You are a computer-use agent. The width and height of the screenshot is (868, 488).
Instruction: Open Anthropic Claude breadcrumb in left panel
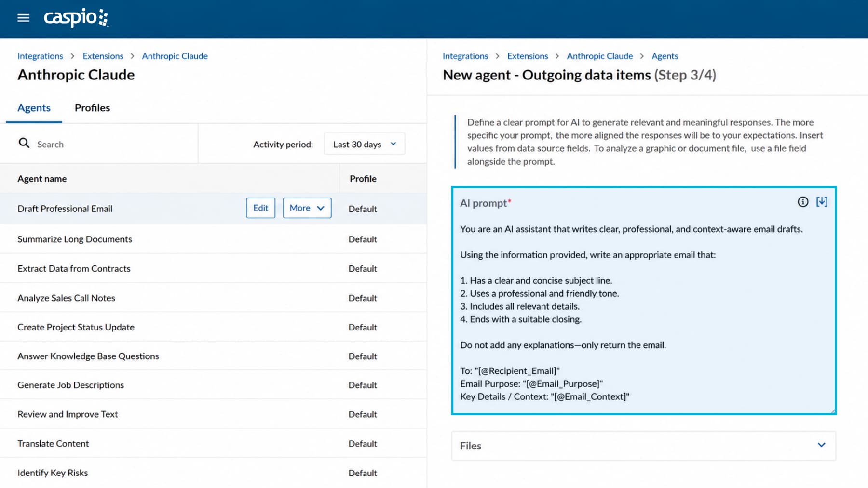coord(175,56)
